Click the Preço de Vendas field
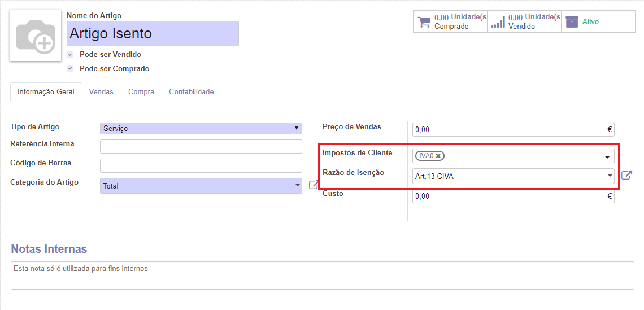The height and width of the screenshot is (310, 644). tap(508, 129)
